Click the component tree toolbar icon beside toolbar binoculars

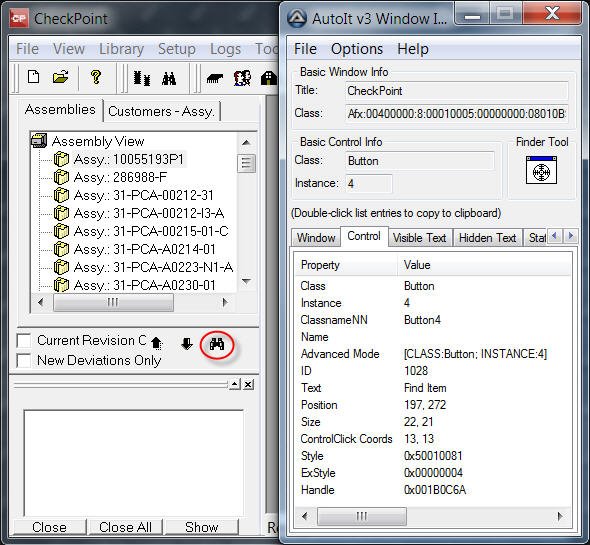142,78
